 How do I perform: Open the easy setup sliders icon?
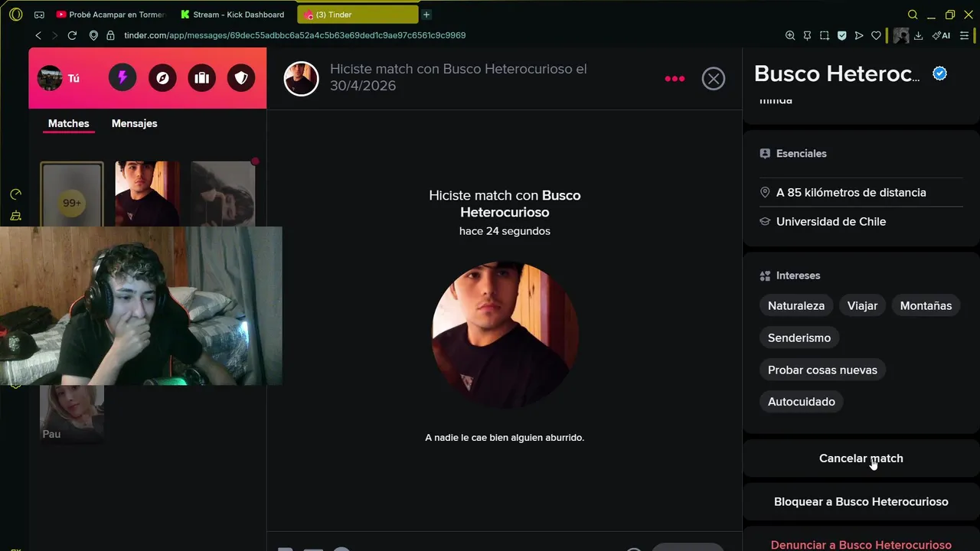[x=964, y=35]
